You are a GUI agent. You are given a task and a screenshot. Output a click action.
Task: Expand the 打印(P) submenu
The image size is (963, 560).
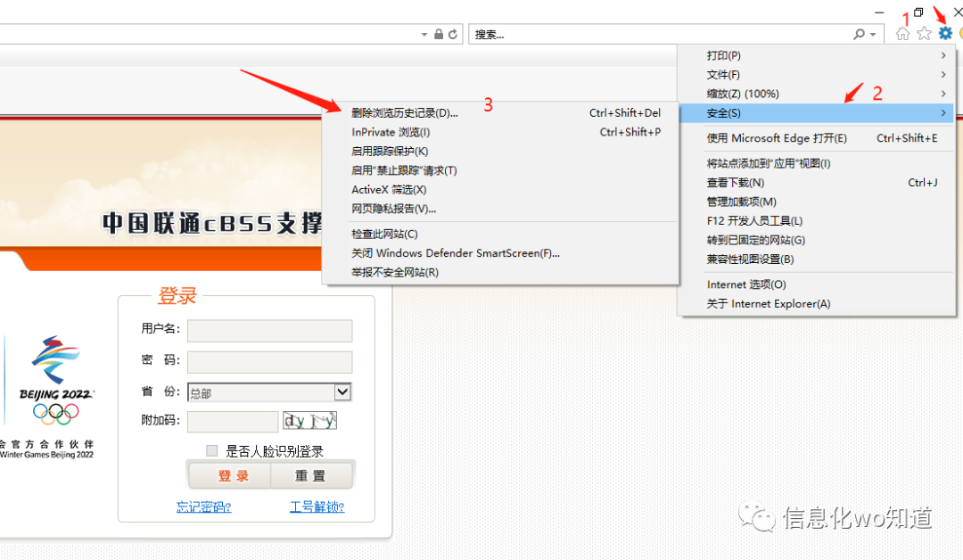(x=817, y=55)
